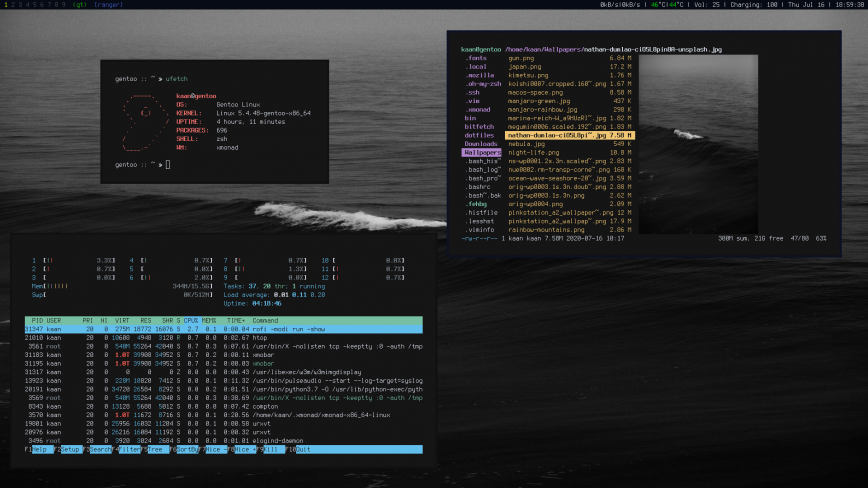Sort htop by the VIRT column header
The width and height of the screenshot is (868, 488).
pyautogui.click(x=122, y=320)
